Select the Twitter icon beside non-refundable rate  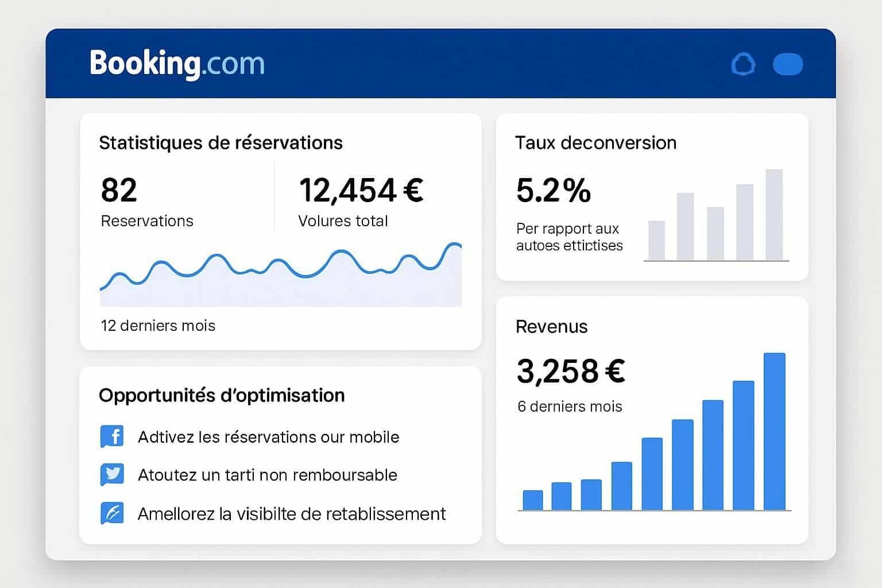click(113, 475)
